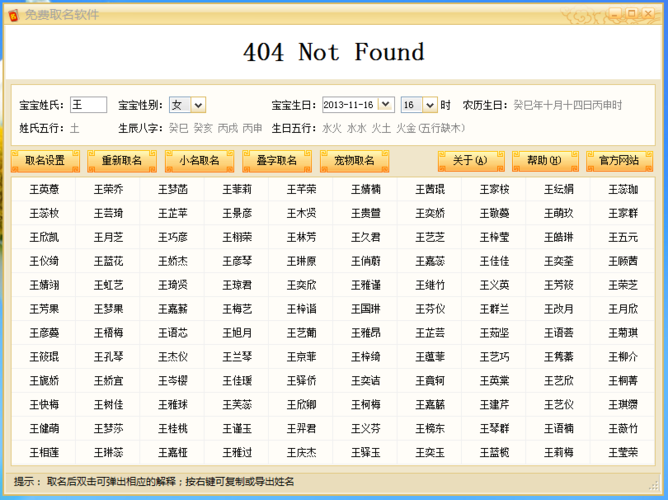Select the name 王月欣
The height and width of the screenshot is (500, 668).
[623, 309]
